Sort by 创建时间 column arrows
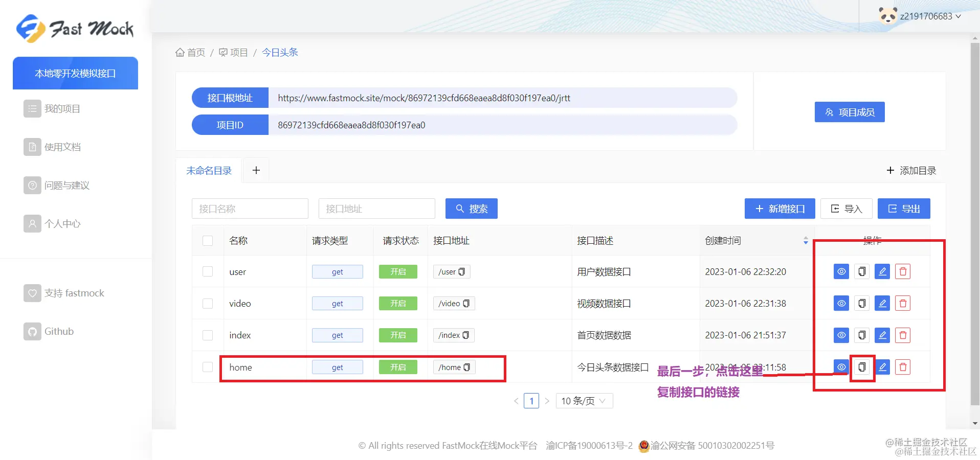980x460 pixels. pos(806,241)
